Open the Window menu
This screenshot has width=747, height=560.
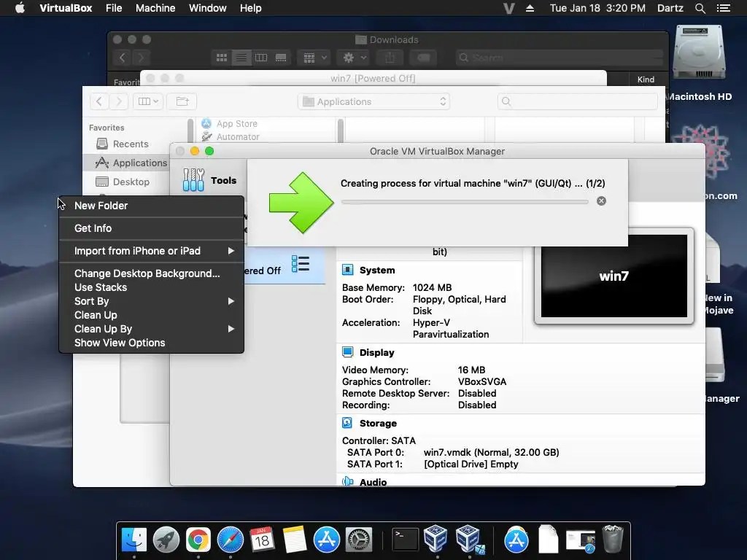(x=208, y=8)
